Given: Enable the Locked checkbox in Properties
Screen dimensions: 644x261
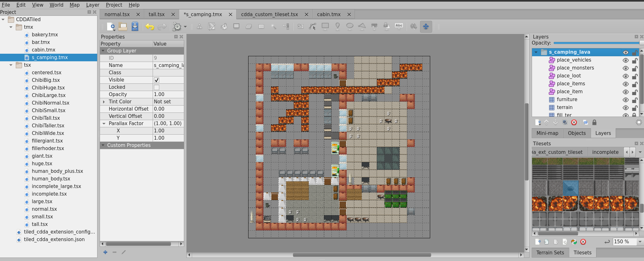Looking at the screenshot, I should click(156, 87).
